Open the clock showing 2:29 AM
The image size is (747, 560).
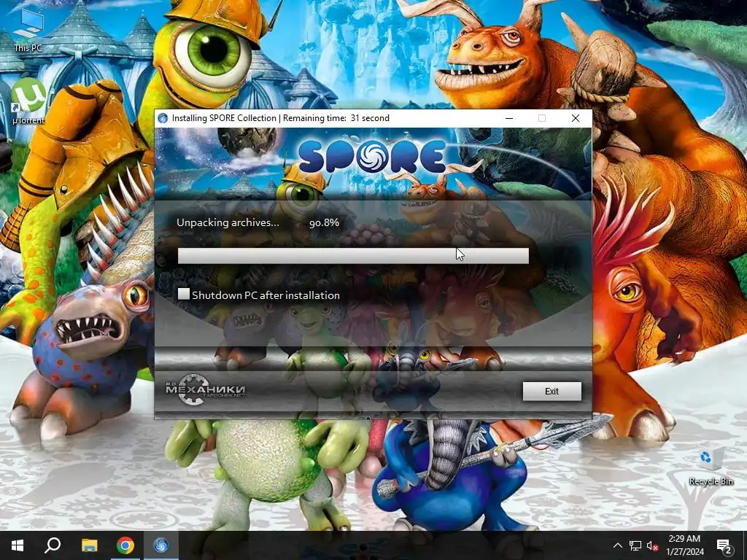684,545
